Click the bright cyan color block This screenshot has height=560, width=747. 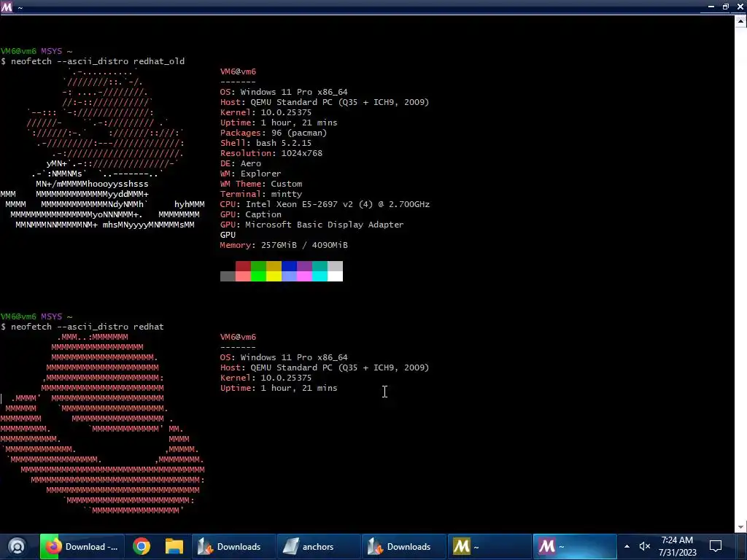tap(320, 276)
